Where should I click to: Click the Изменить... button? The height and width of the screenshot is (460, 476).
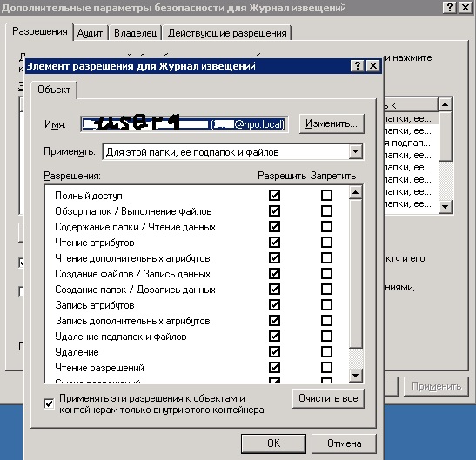[332, 123]
